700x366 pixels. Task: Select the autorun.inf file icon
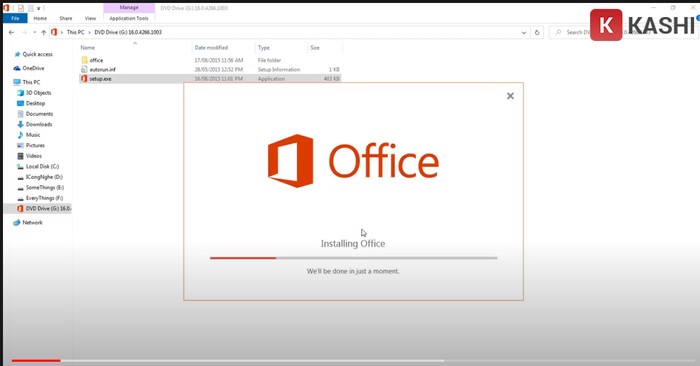coord(84,69)
